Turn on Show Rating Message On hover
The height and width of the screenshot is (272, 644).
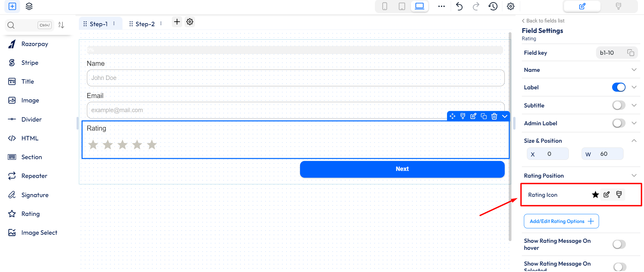point(619,244)
